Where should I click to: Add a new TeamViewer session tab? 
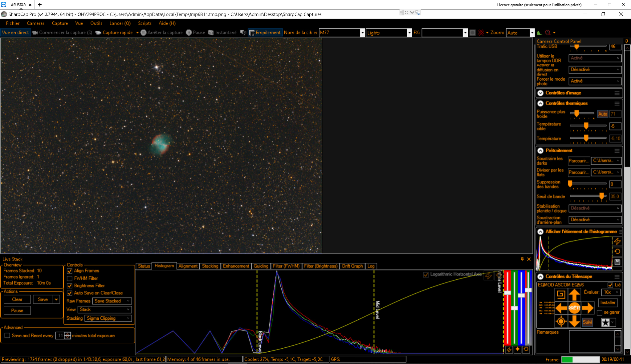(x=40, y=5)
